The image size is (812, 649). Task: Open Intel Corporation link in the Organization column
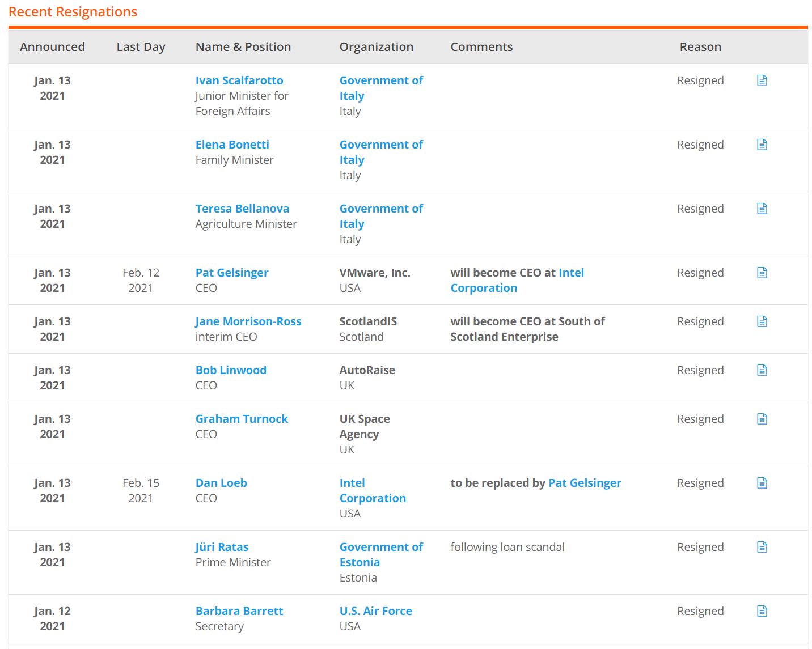373,490
